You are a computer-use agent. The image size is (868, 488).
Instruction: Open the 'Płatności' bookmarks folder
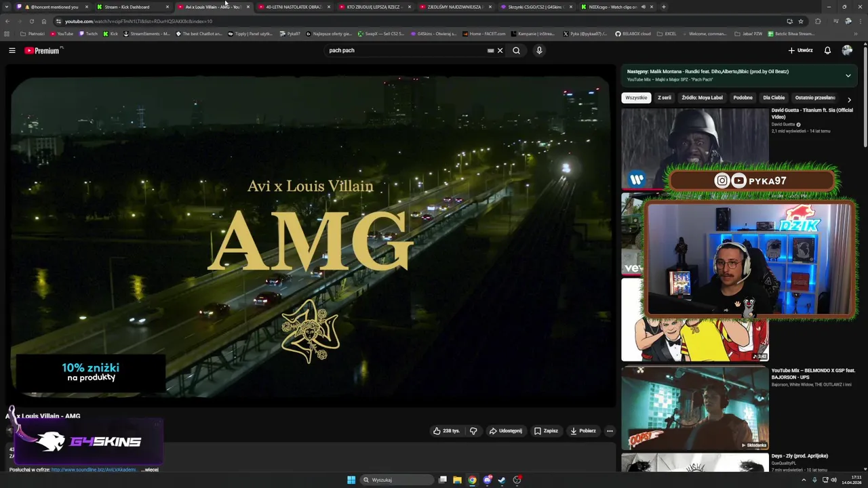33,33
